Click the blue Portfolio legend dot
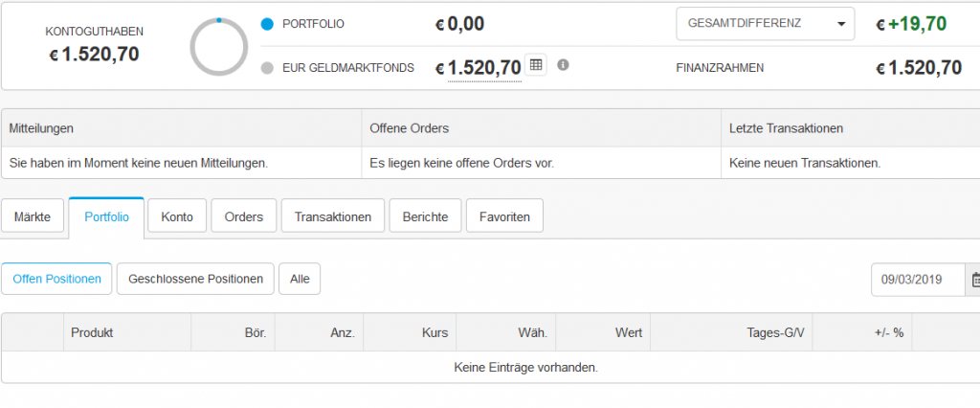 coord(267,24)
